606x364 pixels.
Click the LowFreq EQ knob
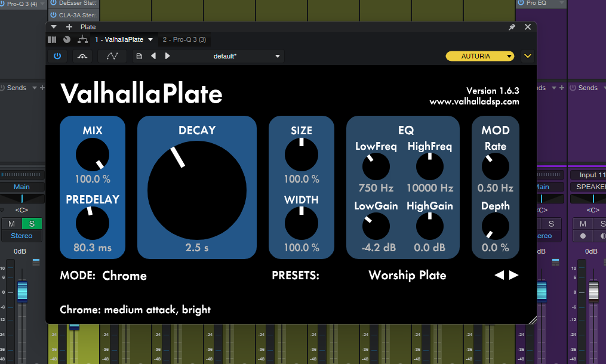(x=376, y=166)
